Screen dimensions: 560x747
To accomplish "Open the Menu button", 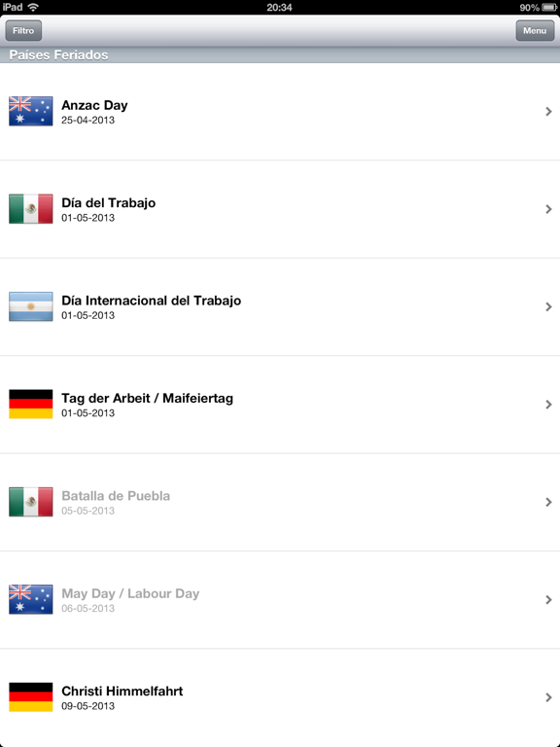I will tap(535, 30).
